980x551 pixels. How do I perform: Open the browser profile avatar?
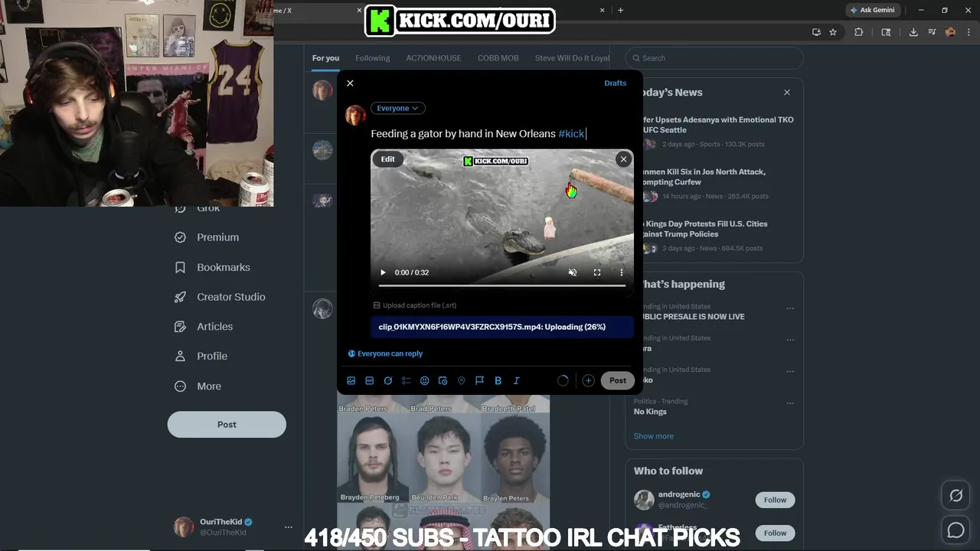tap(950, 32)
